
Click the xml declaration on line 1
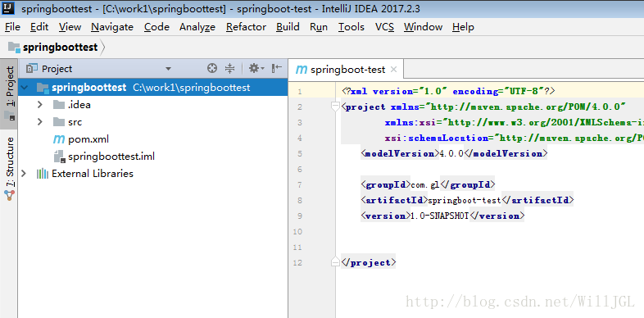448,91
